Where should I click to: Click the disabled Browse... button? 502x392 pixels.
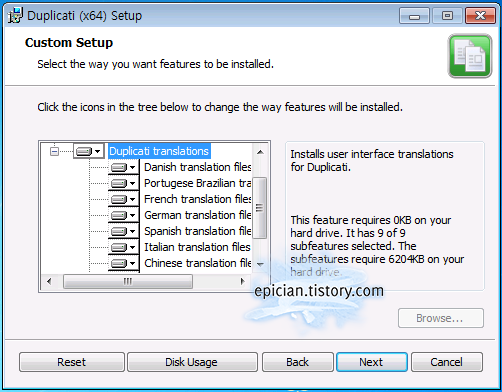click(x=441, y=318)
